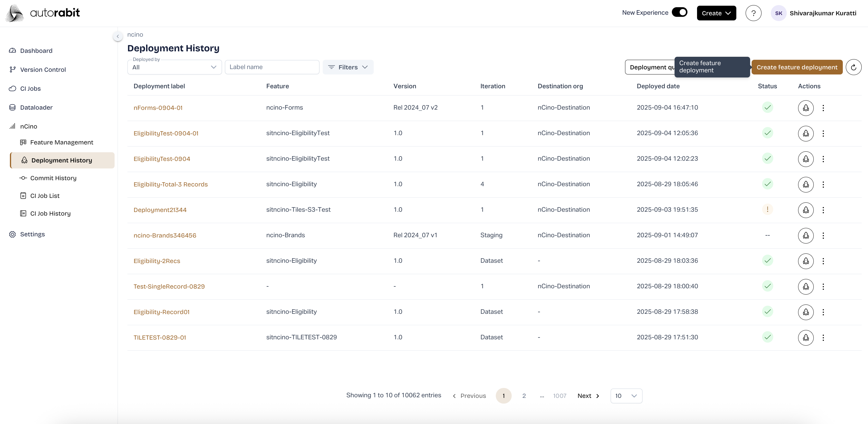
Task: Click the refresh icon beside Create feature deployment
Action: [853, 67]
